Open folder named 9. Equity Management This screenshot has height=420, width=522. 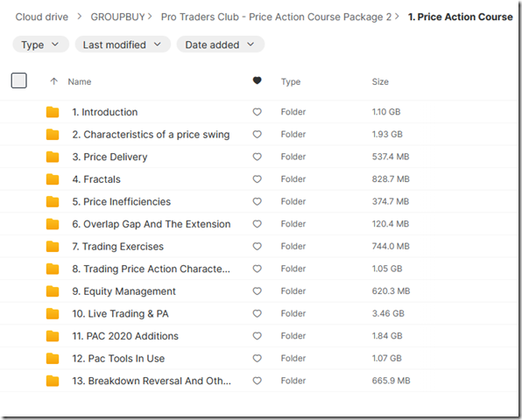123,291
